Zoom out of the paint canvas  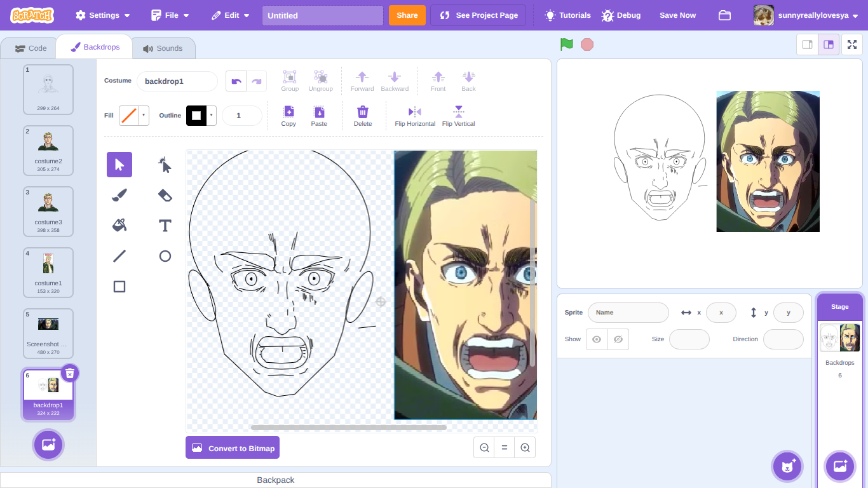[484, 447]
